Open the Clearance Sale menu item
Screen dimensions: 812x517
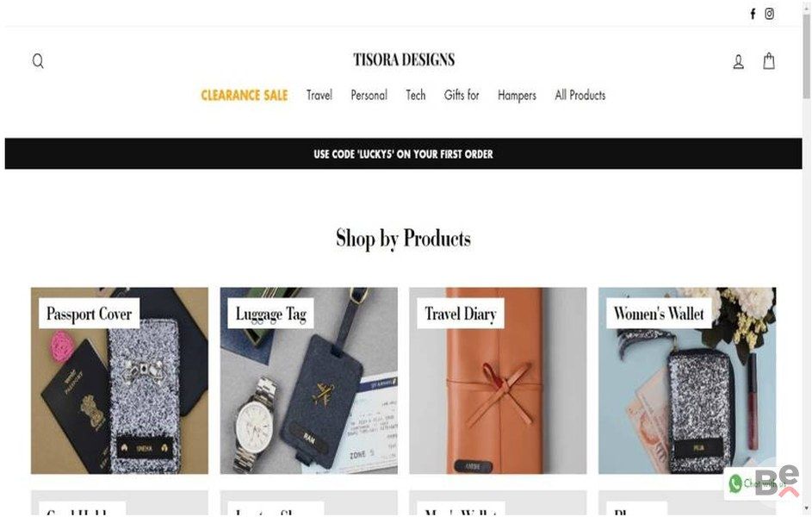[x=244, y=96]
